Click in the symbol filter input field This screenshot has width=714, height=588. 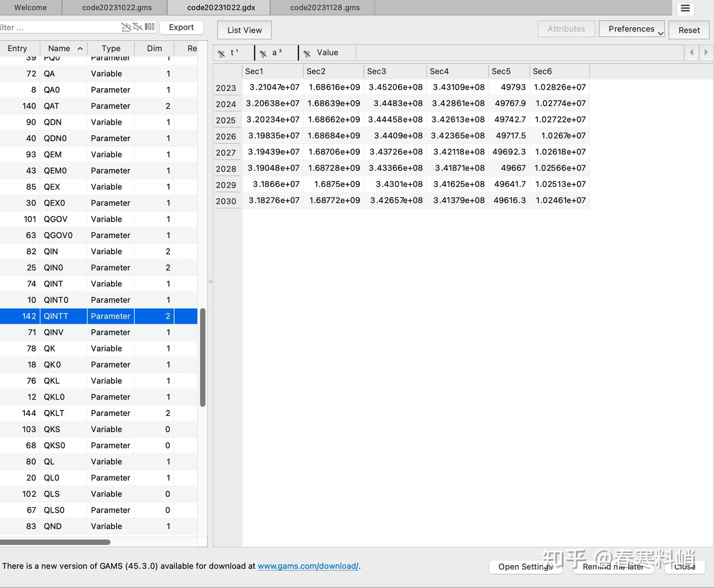click(x=59, y=27)
